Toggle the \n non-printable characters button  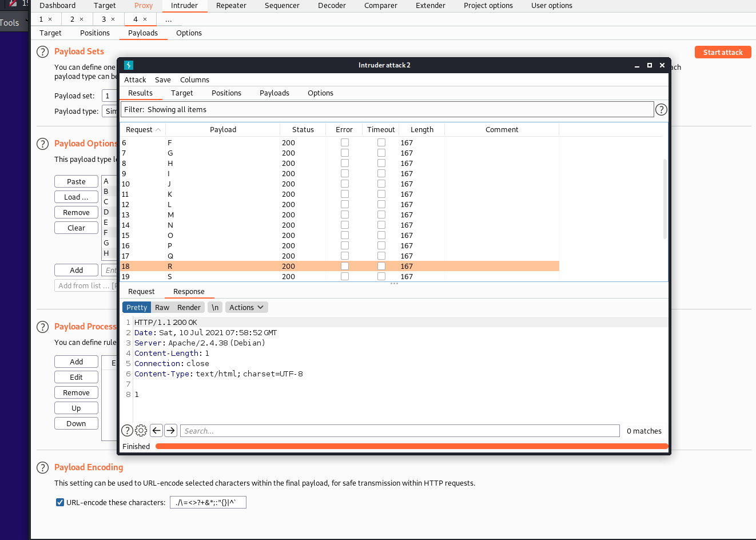[x=215, y=307]
